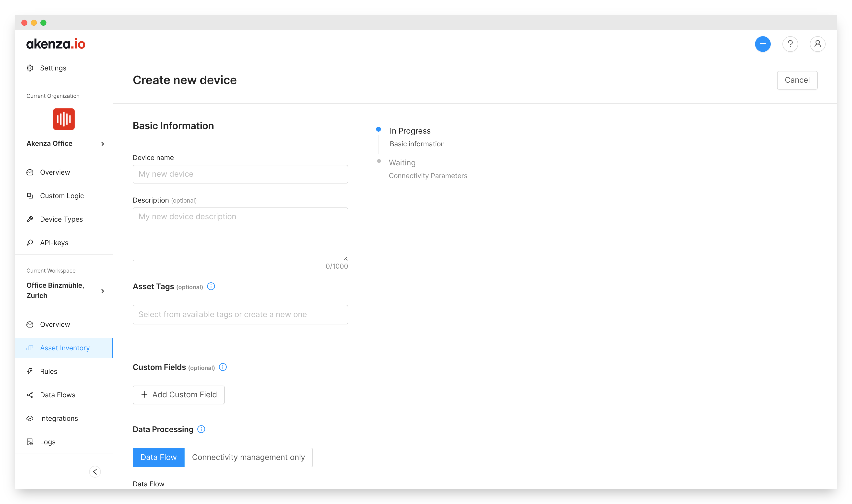Click the Data Flows share icon
The width and height of the screenshot is (852, 504).
(x=30, y=395)
